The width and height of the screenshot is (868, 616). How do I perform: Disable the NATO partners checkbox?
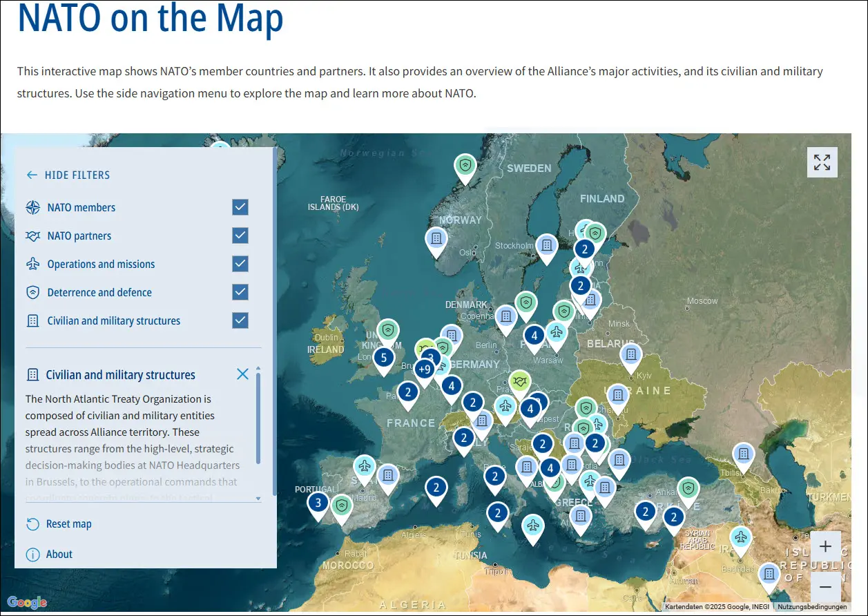pyautogui.click(x=240, y=235)
